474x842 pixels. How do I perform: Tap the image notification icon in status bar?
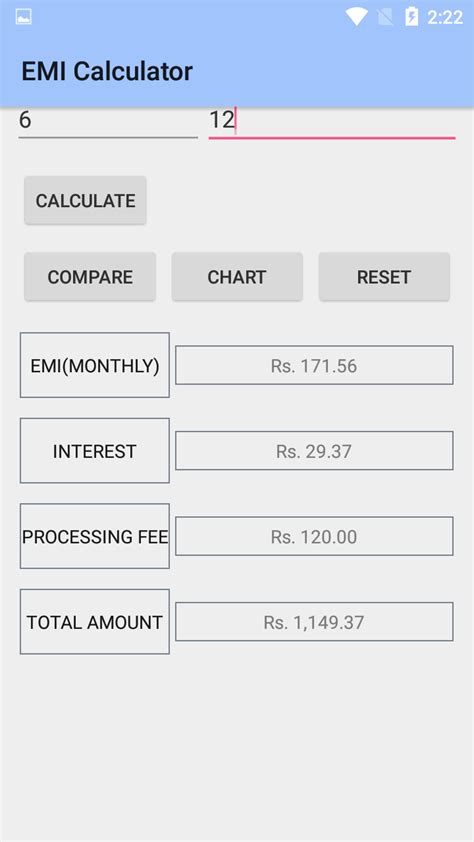(24, 17)
